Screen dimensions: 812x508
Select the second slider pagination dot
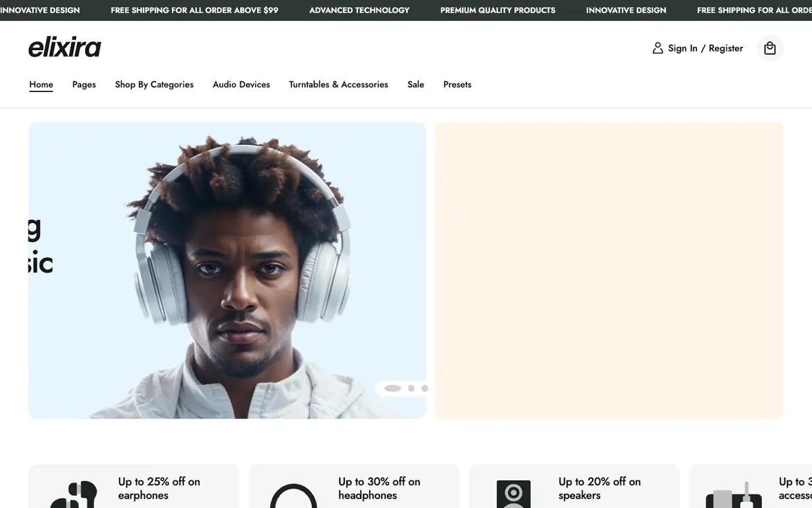[411, 388]
